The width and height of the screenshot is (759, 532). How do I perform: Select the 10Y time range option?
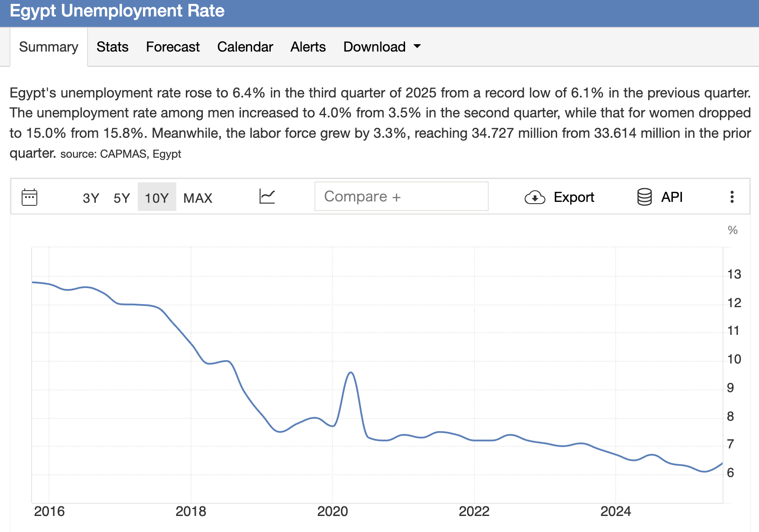point(156,198)
